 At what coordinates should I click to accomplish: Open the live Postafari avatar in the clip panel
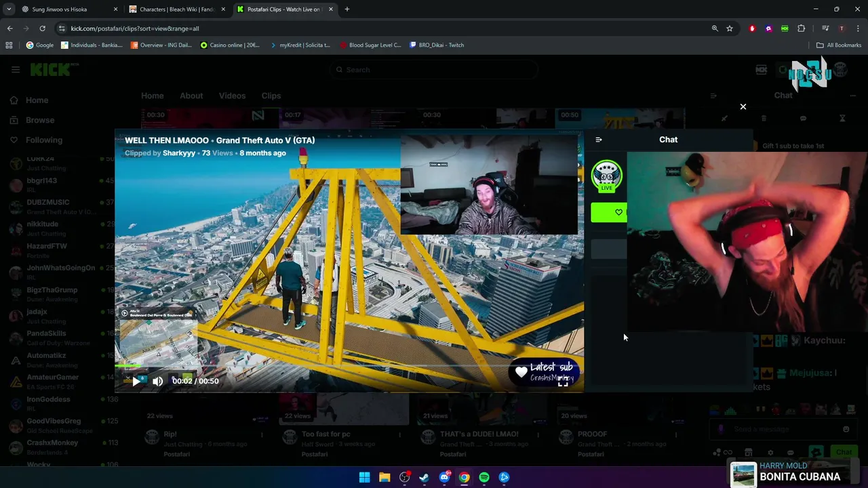click(x=606, y=176)
